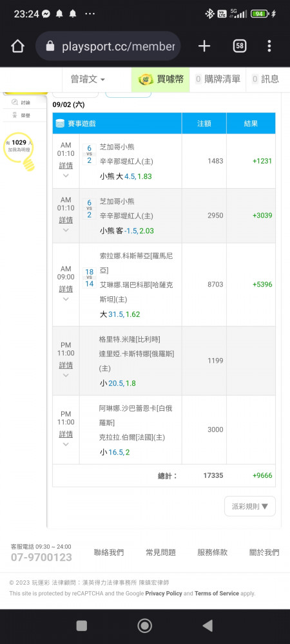The width and height of the screenshot is (290, 644).
Task: Open the 買噱幣 tab
Action: tap(160, 79)
